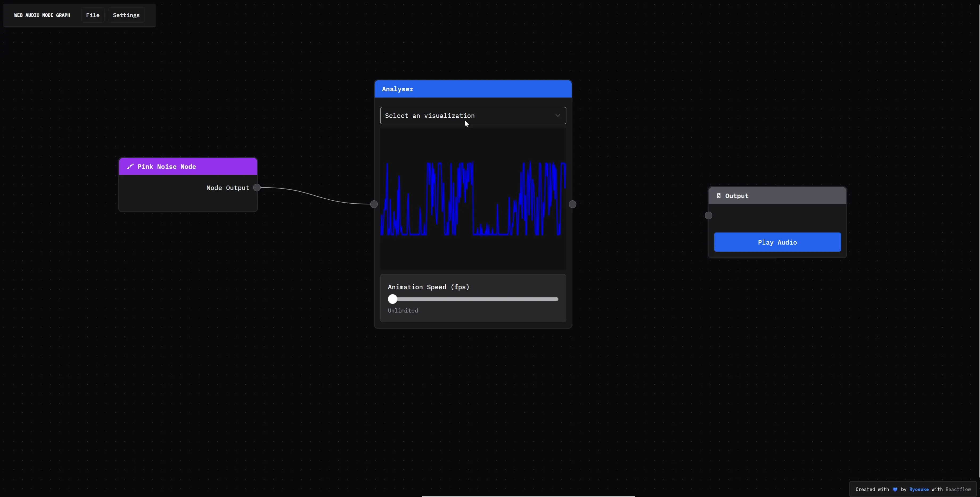980x497 pixels.
Task: Click the waveform visualization canvas in the Analyser node
Action: [x=473, y=200]
